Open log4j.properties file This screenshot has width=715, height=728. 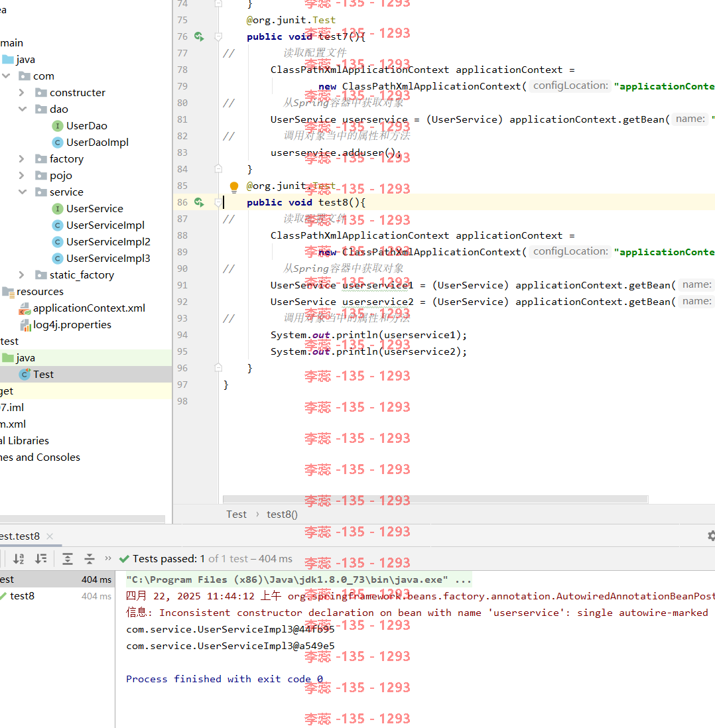click(72, 324)
